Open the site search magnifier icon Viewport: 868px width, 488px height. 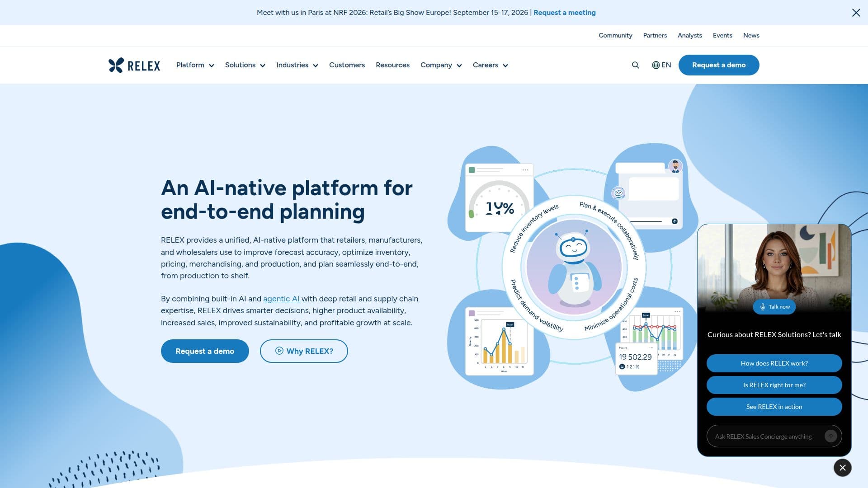pos(635,65)
